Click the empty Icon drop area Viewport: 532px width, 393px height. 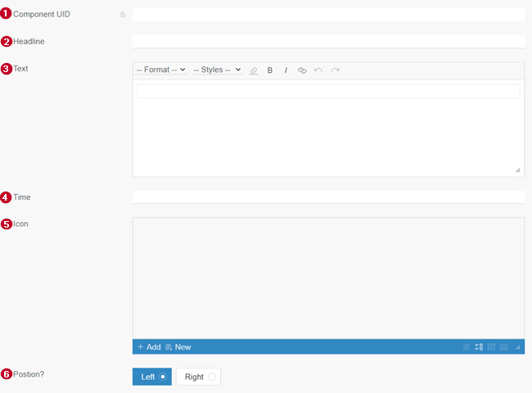coord(328,278)
